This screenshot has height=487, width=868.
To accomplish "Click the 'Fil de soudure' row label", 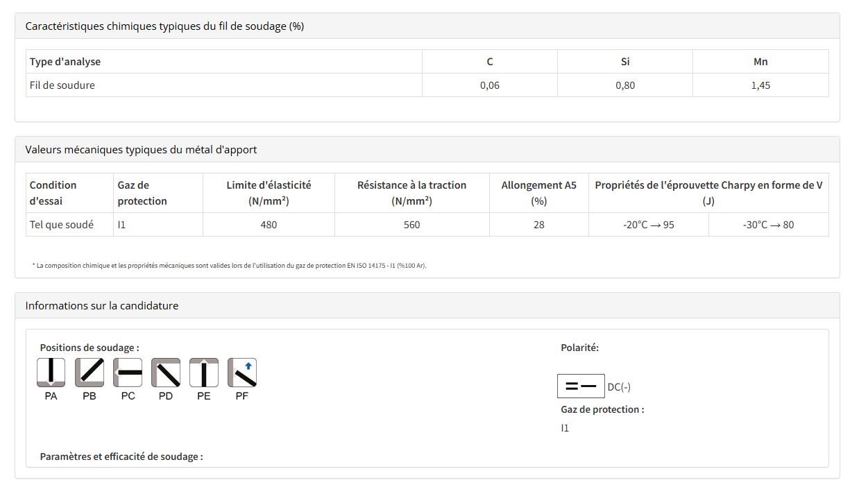I will click(62, 85).
